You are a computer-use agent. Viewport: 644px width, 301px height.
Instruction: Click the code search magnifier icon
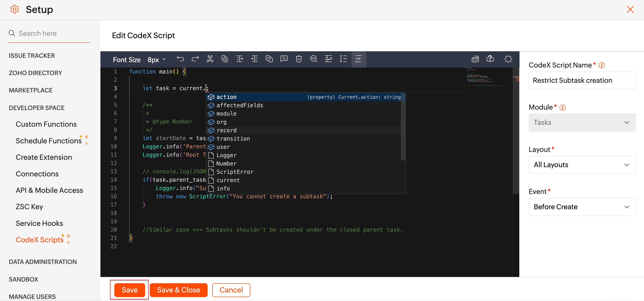(x=314, y=59)
